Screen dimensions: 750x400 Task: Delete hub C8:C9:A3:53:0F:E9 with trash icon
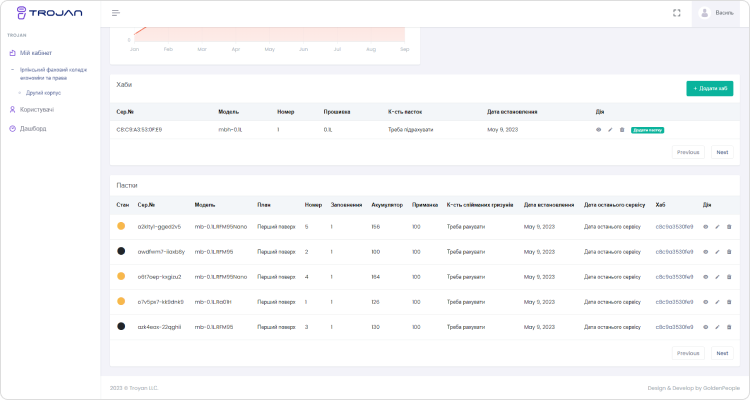tap(622, 130)
